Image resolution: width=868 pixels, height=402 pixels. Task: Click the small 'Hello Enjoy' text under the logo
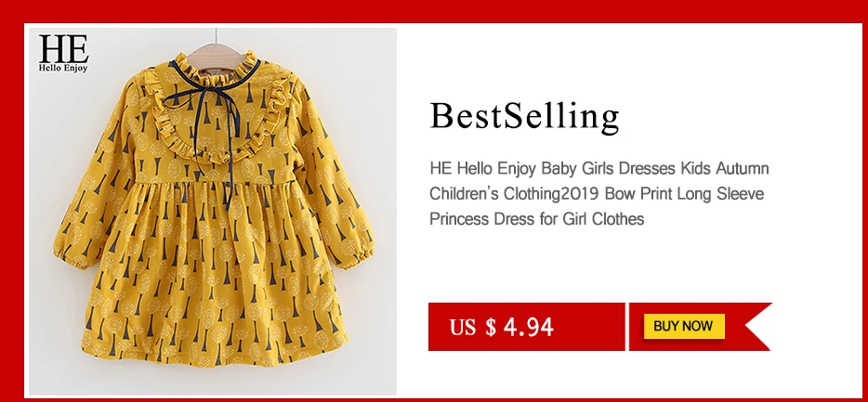click(x=63, y=69)
